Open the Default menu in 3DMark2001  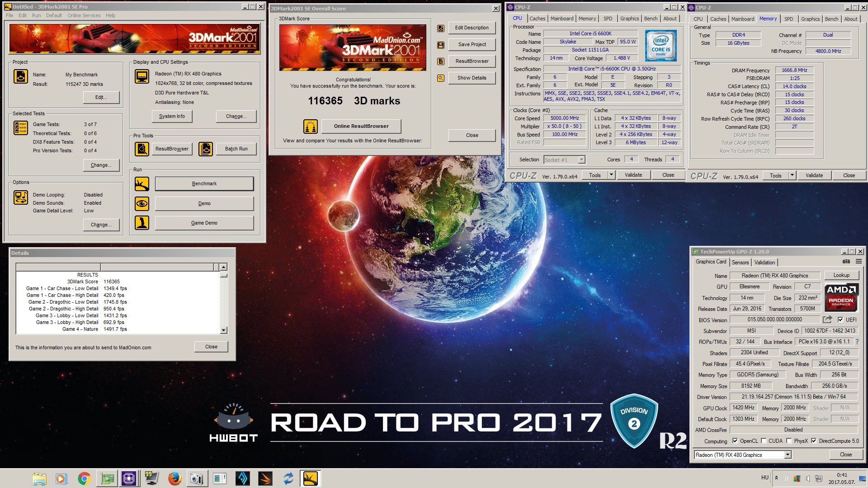tap(54, 15)
